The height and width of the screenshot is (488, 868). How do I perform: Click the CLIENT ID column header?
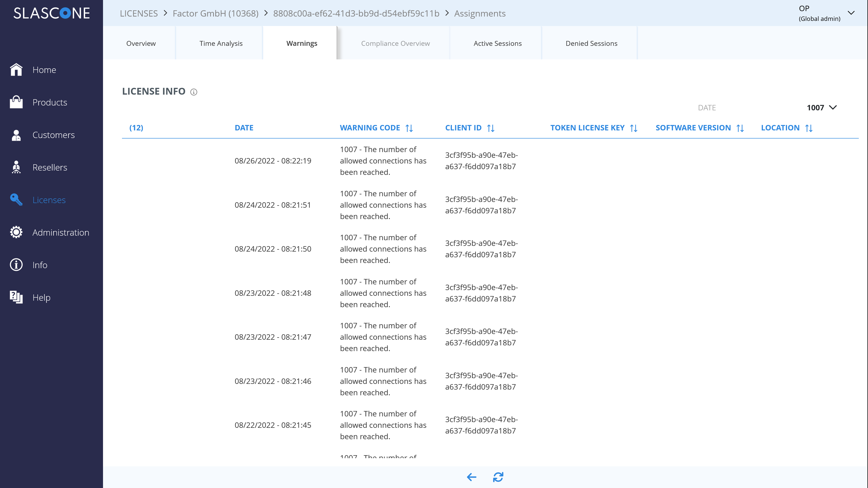(x=463, y=128)
